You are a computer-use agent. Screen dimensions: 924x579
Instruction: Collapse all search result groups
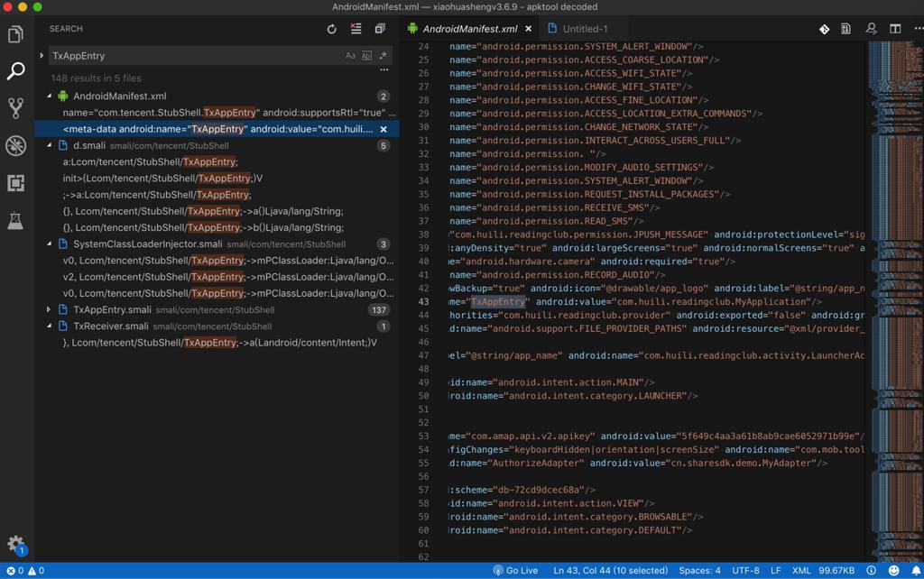[380, 29]
